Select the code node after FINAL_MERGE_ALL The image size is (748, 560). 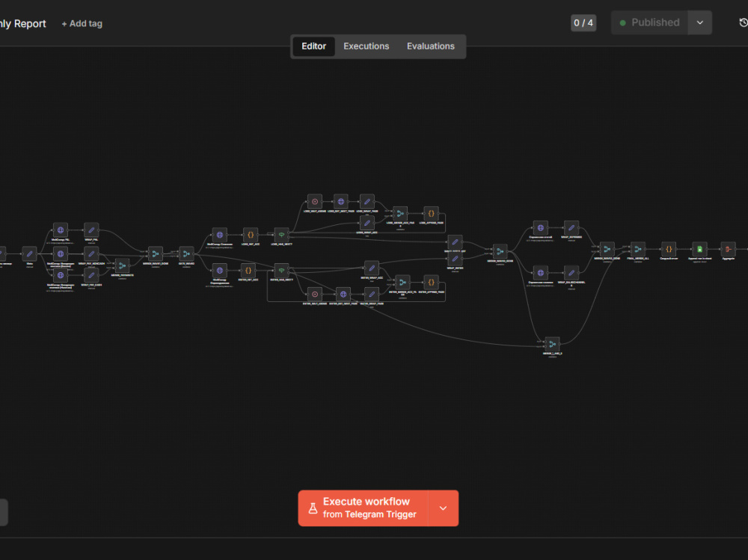tap(669, 249)
